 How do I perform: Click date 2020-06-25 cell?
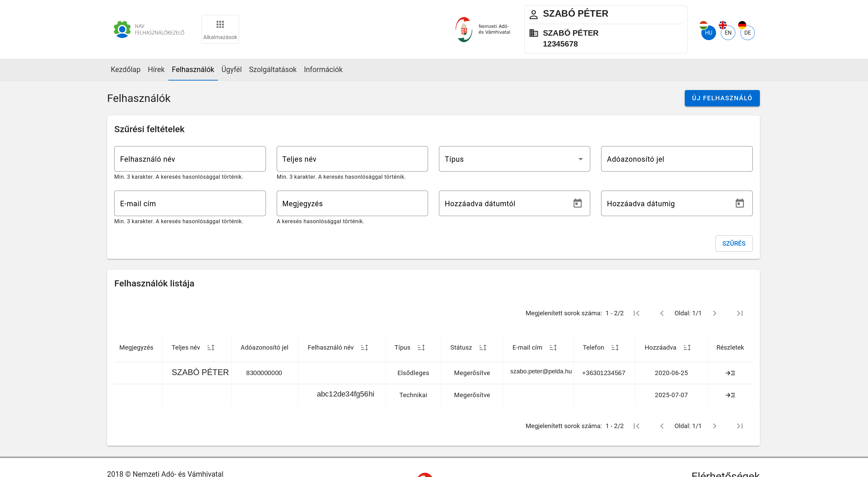pyautogui.click(x=671, y=373)
